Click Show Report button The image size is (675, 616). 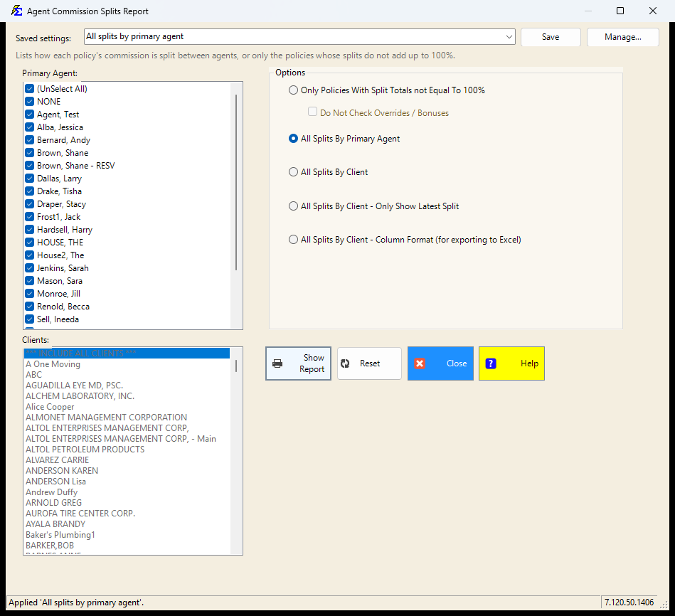pyautogui.click(x=298, y=363)
